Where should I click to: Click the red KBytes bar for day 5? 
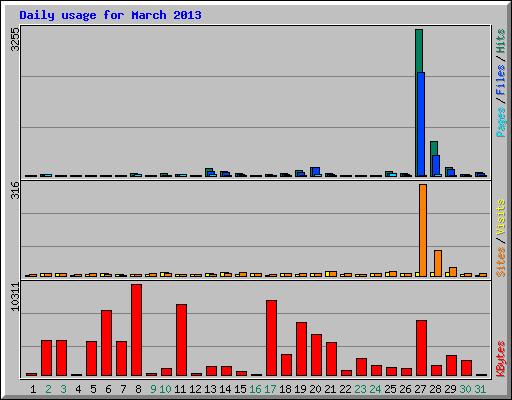coord(91,359)
